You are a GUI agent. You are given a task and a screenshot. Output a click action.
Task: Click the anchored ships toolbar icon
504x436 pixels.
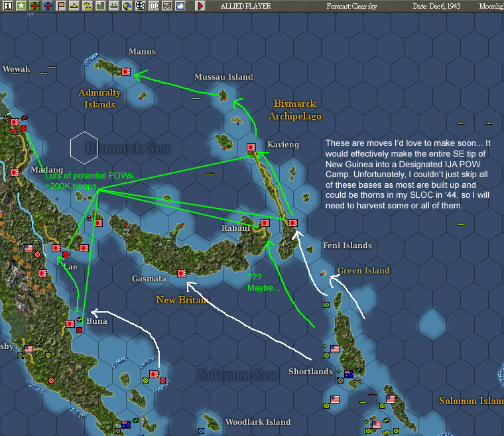[114, 6]
